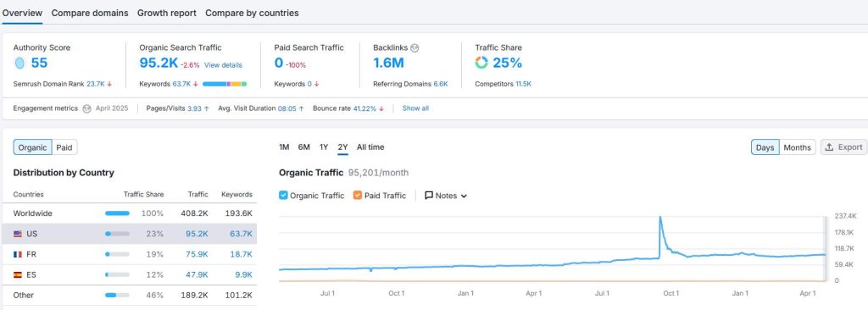Click Pages/Visits up arrow icon

(x=207, y=108)
